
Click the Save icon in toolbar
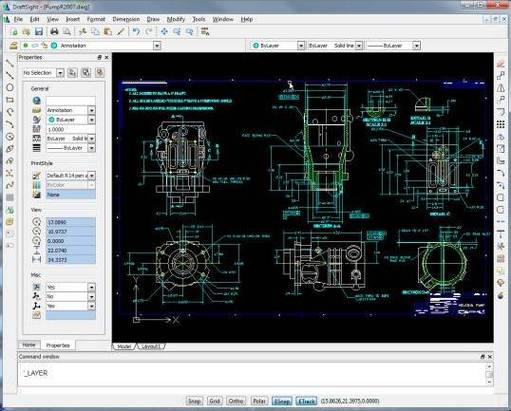point(39,32)
